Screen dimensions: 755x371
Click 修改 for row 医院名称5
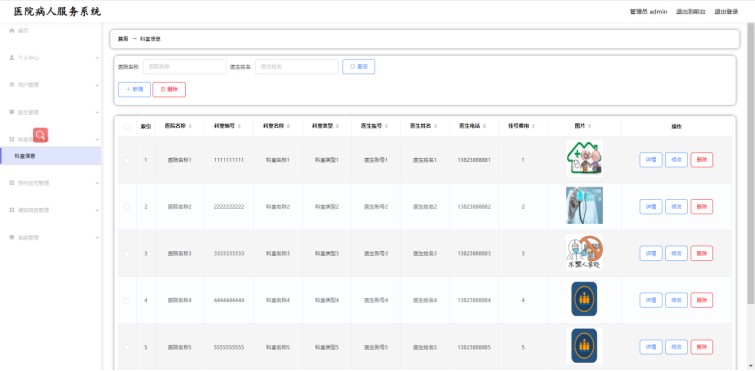[677, 347]
